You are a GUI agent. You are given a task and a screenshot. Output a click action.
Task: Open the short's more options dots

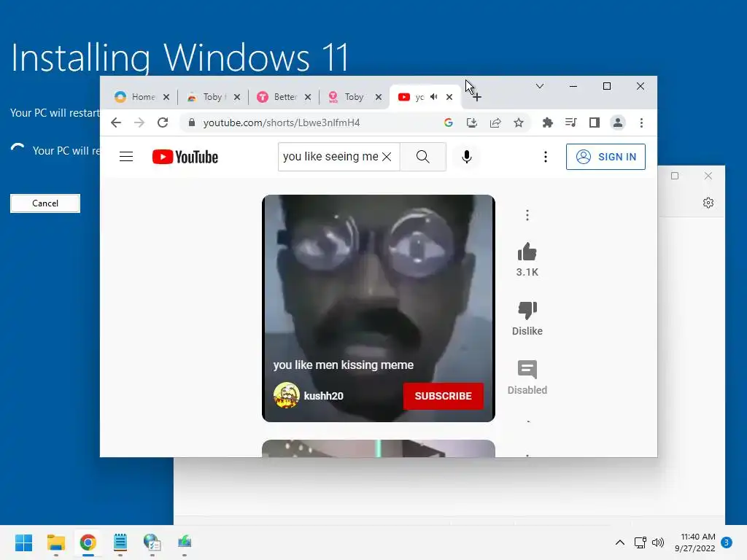[x=527, y=215]
